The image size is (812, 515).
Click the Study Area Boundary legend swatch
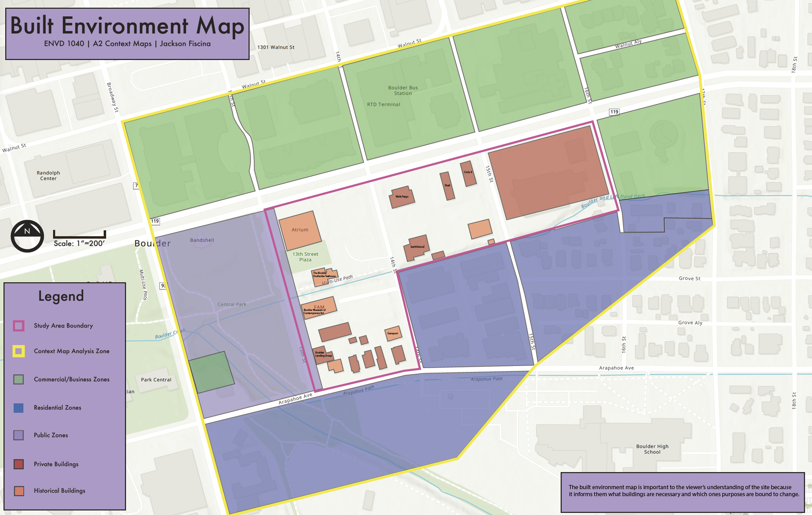point(19,326)
